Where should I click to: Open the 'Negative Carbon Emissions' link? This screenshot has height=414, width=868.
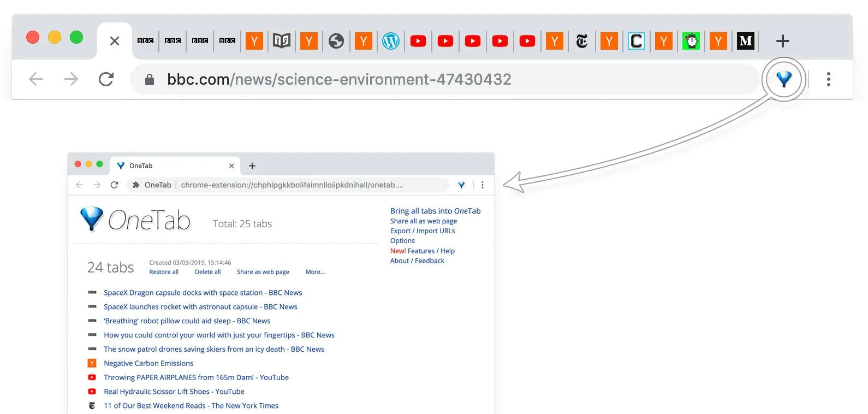[x=148, y=364]
